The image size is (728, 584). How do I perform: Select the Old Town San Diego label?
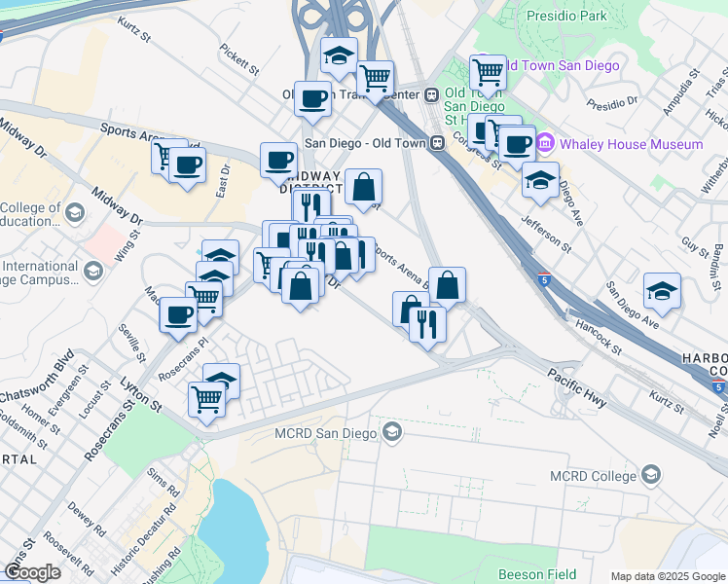click(564, 65)
